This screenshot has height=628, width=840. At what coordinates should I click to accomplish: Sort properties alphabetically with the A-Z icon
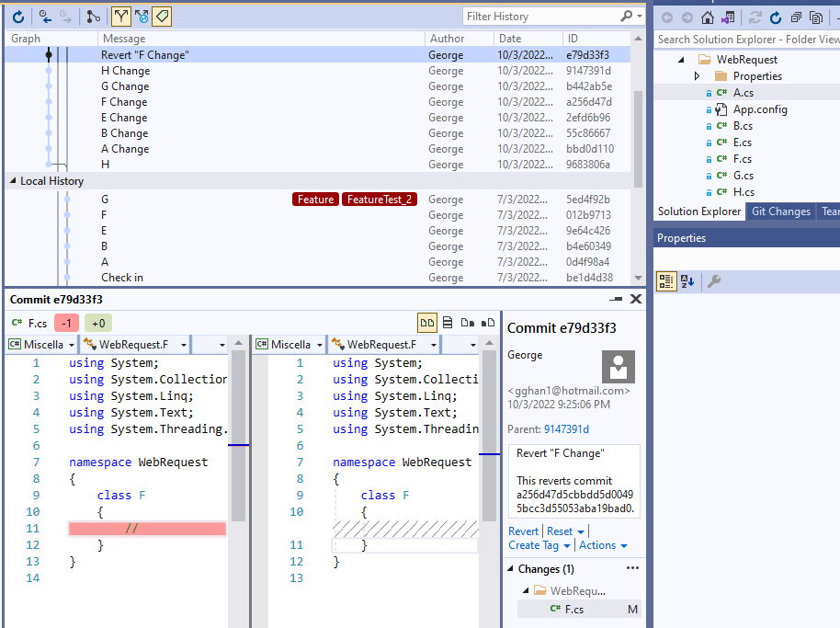click(688, 281)
